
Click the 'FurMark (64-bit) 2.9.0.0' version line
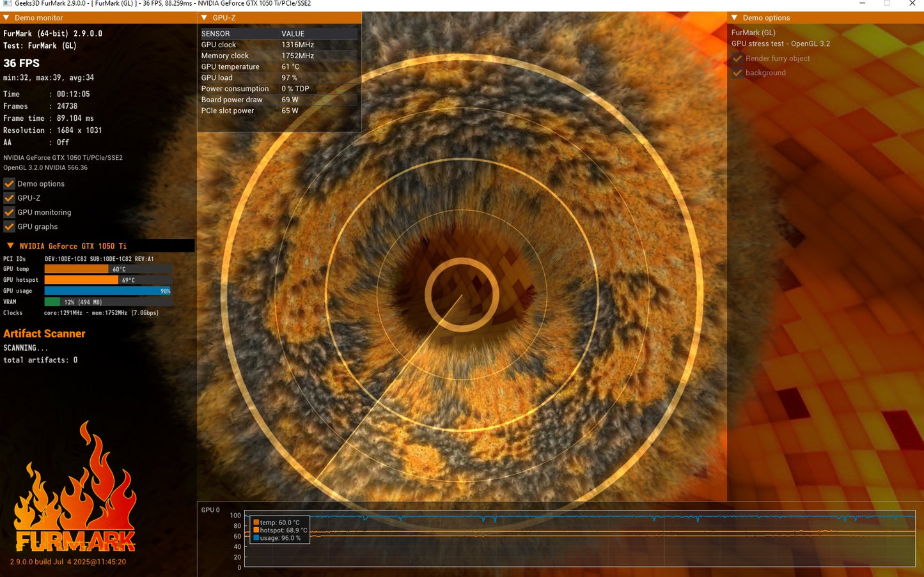click(53, 33)
